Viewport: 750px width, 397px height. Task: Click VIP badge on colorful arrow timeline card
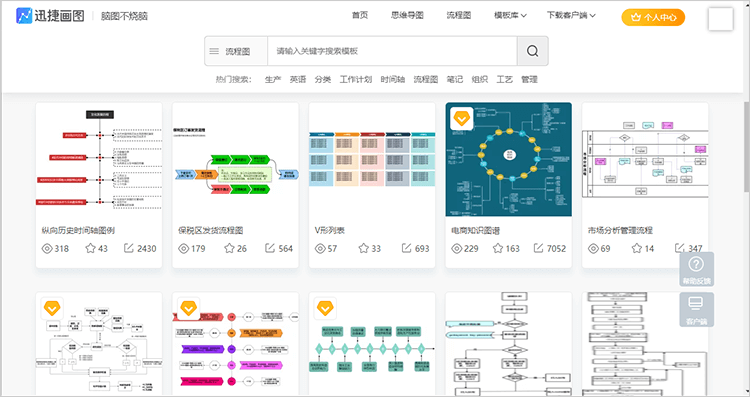pyautogui.click(x=188, y=309)
